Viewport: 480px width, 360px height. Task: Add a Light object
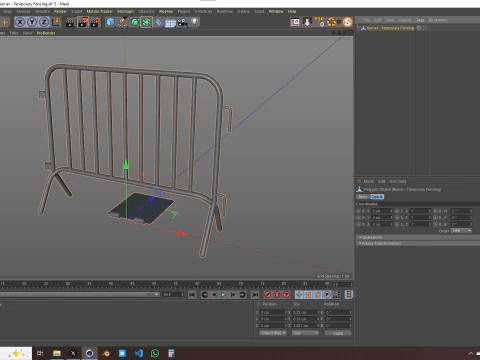click(x=194, y=22)
